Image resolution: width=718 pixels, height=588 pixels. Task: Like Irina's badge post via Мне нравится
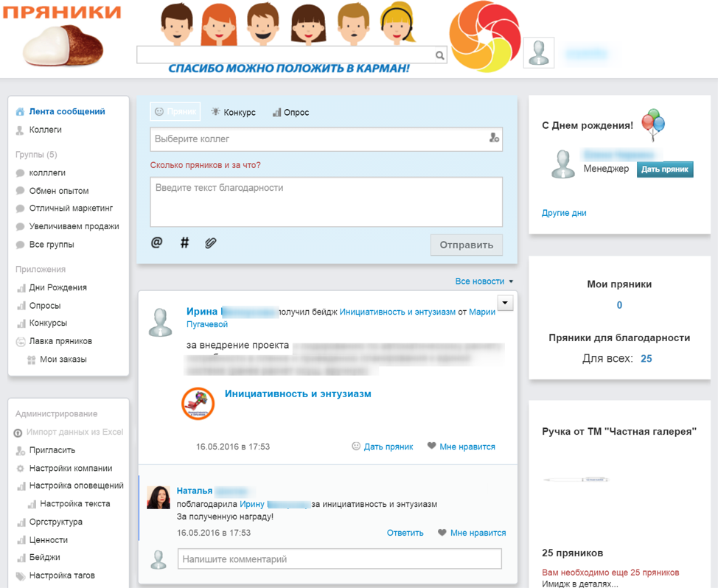click(x=461, y=447)
